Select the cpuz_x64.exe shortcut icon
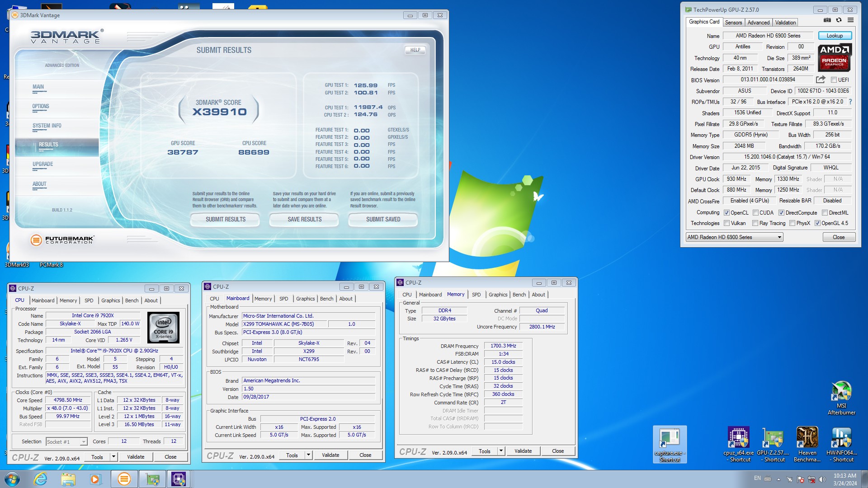868x488 pixels. click(x=738, y=445)
